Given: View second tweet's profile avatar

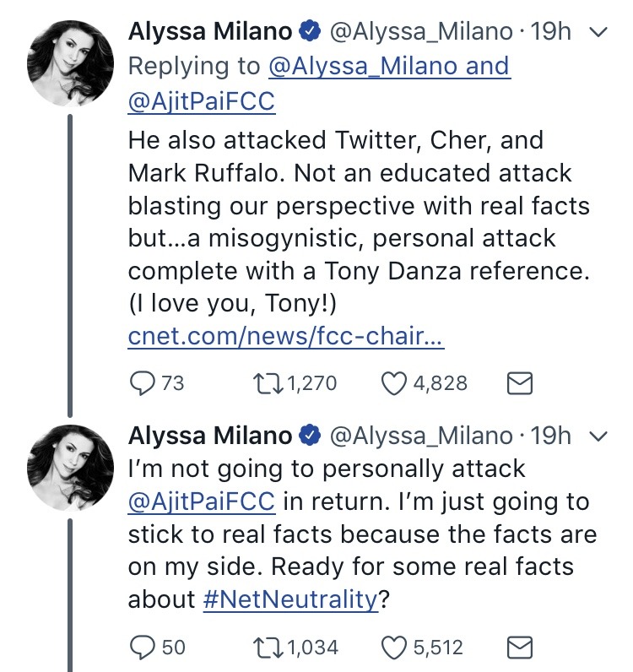Looking at the screenshot, I should 65,464.
